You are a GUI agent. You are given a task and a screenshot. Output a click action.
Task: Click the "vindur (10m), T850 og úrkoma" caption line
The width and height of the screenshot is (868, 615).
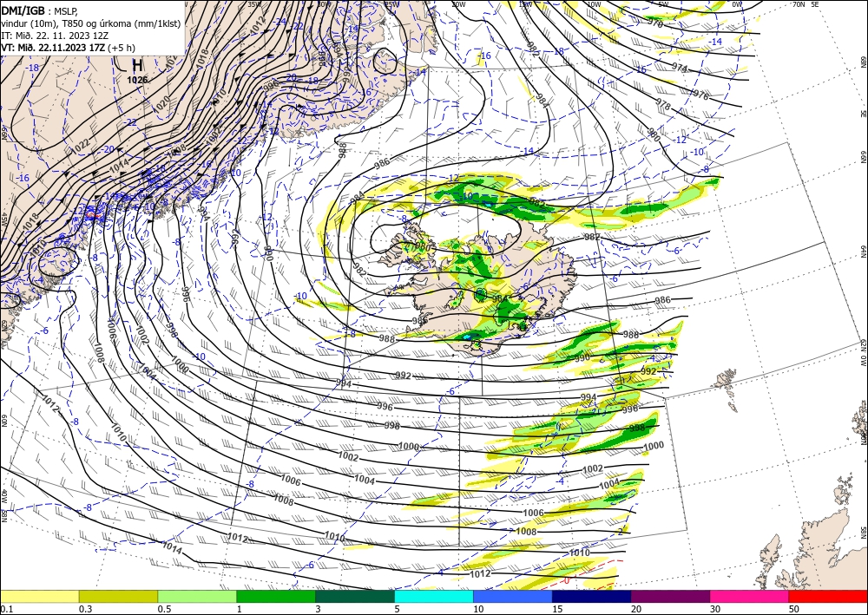click(x=91, y=23)
